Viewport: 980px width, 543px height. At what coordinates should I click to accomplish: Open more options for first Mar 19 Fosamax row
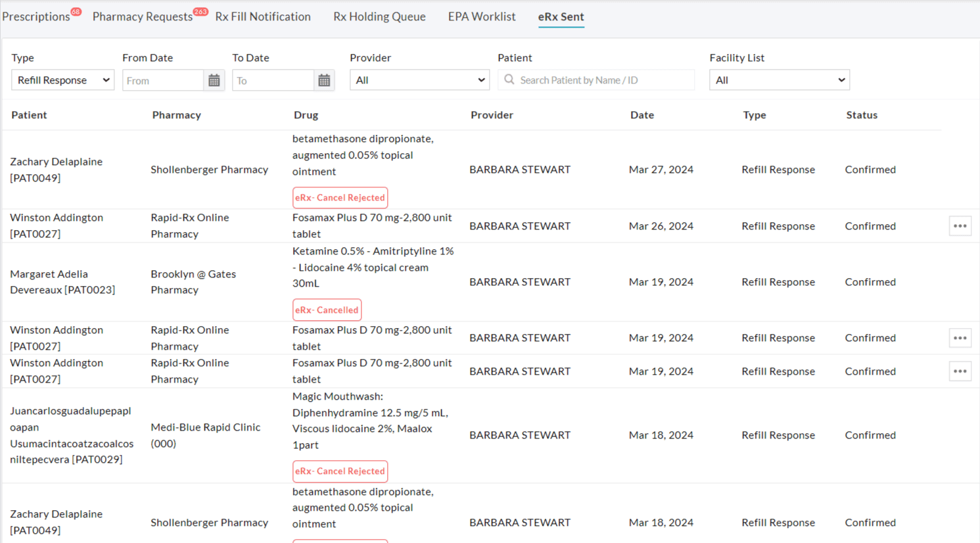click(x=960, y=338)
